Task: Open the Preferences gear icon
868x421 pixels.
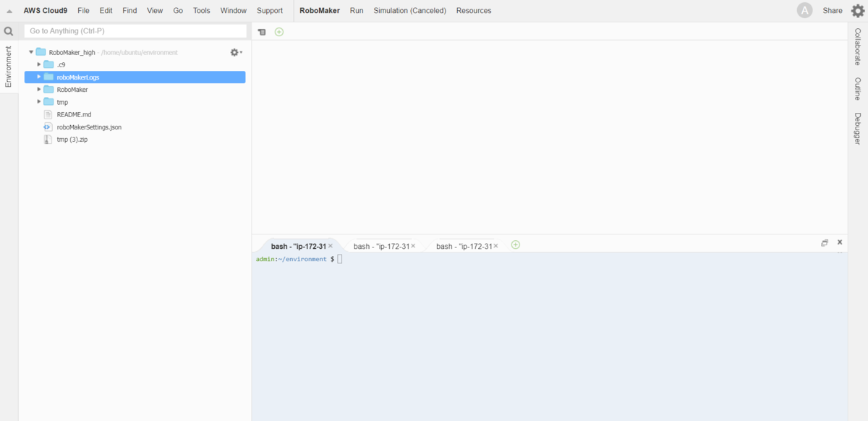Action: tap(858, 10)
